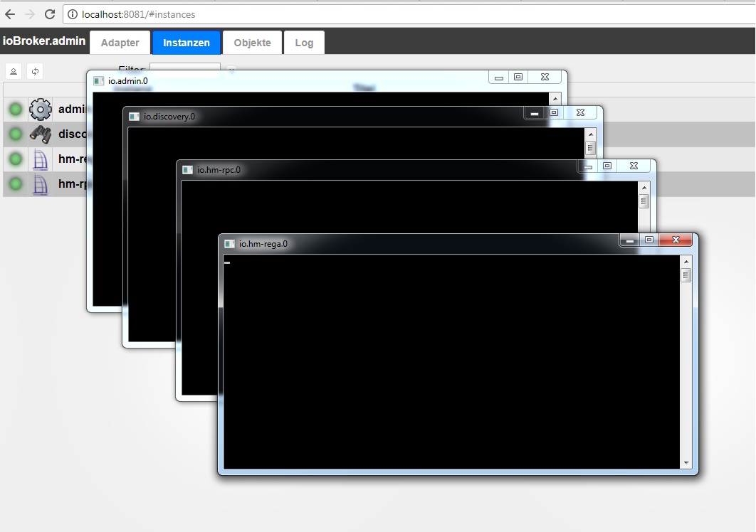Image resolution: width=756 pixels, height=532 pixels.
Task: Click the reload instances icon
Action: pos(36,70)
